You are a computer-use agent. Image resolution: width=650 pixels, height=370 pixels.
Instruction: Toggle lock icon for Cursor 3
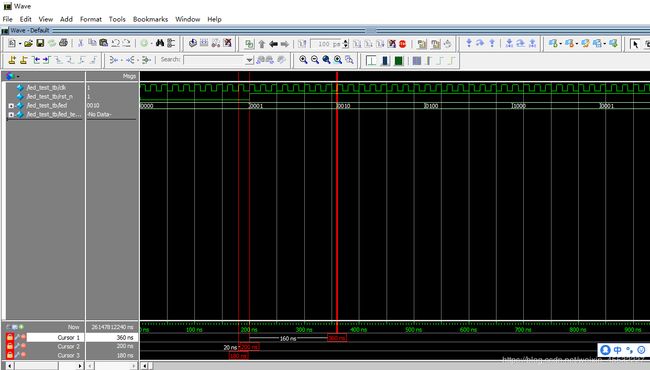tap(10, 355)
